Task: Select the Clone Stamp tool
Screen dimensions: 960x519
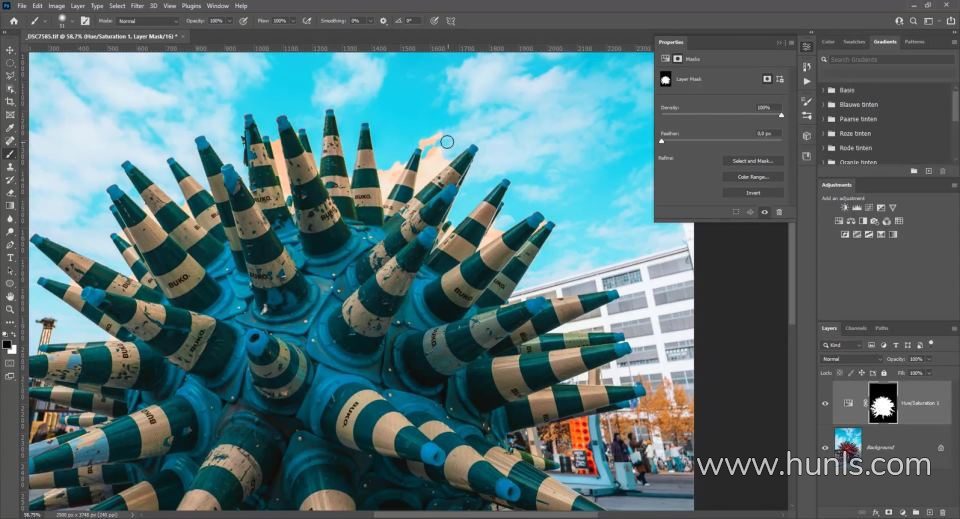Action: click(10, 167)
